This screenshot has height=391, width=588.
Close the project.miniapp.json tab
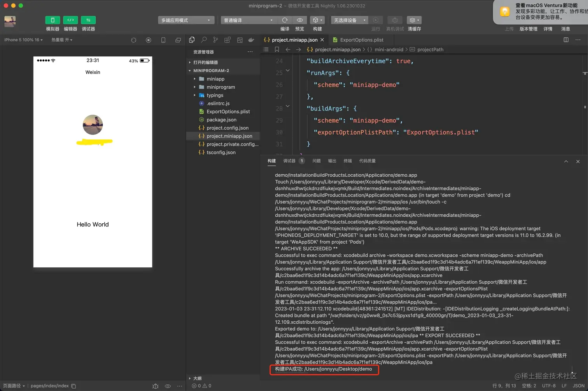(x=322, y=40)
